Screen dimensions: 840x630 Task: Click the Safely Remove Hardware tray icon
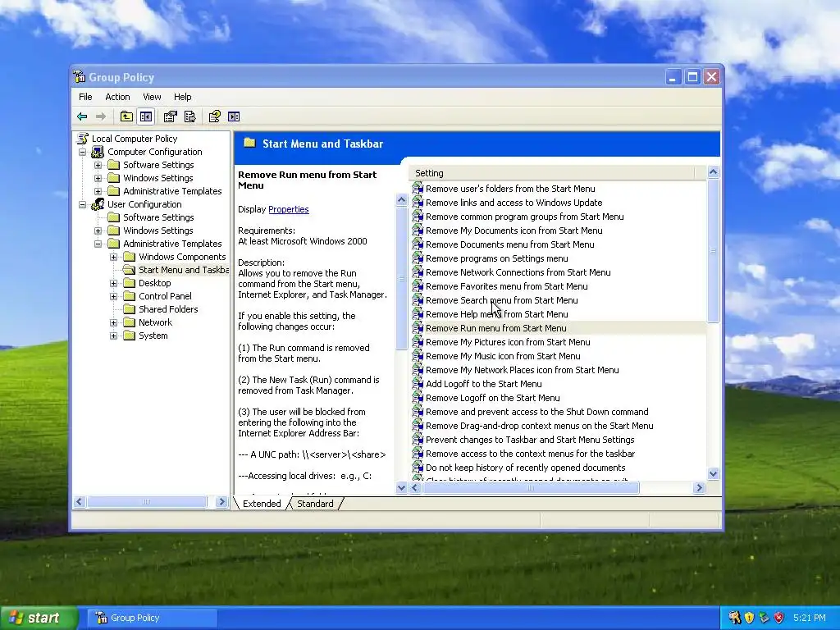[765, 618]
